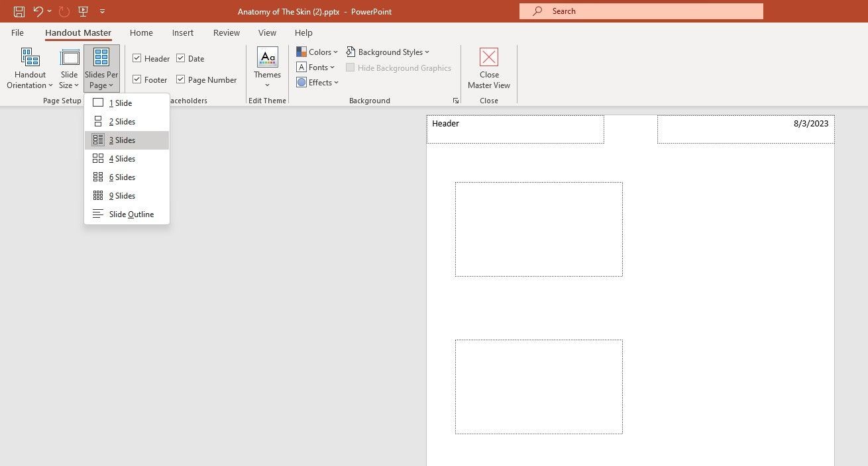Select the second slide placeholder
This screenshot has width=868, height=466.
coord(539,387)
